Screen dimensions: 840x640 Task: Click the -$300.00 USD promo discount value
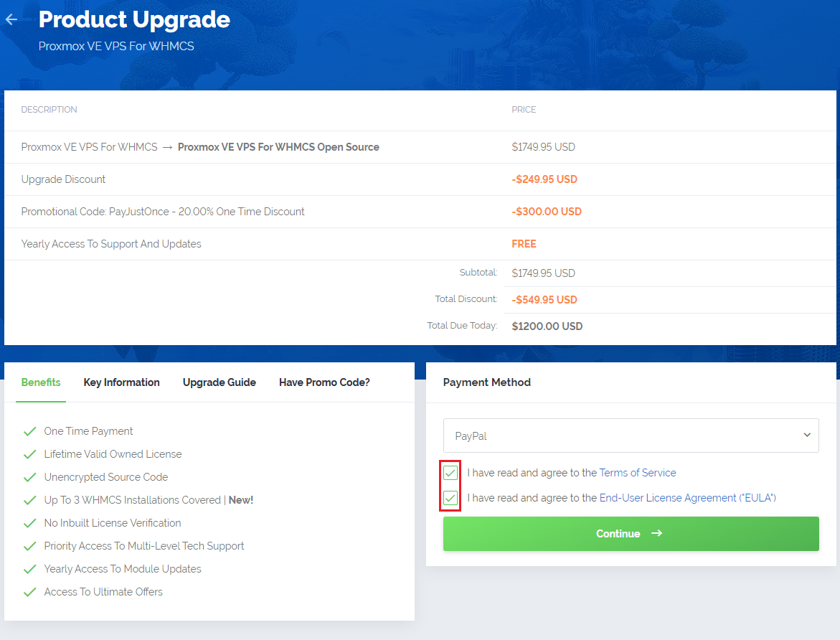click(x=547, y=212)
